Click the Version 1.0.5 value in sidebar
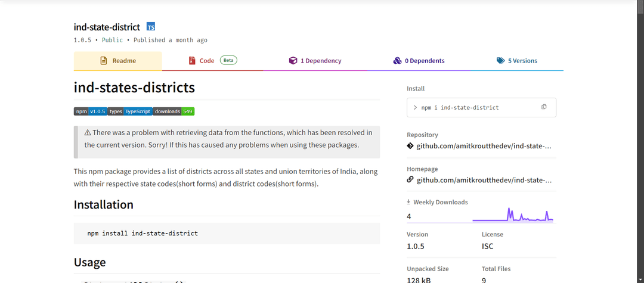 415,247
